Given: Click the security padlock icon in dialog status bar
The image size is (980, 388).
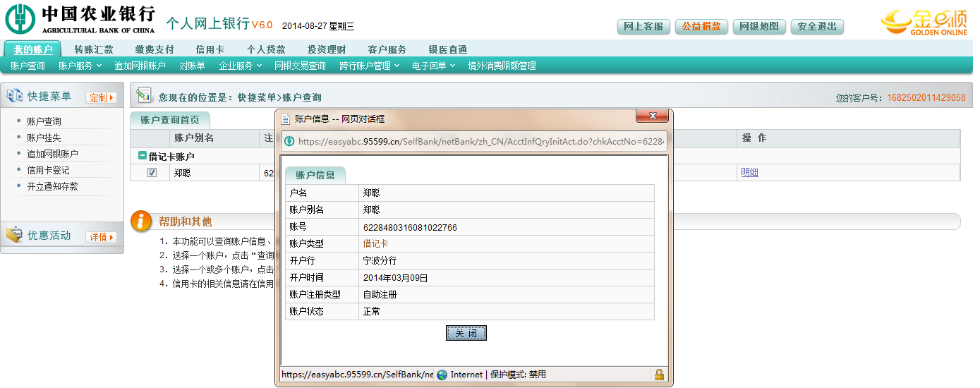Looking at the screenshot, I should click(x=659, y=375).
